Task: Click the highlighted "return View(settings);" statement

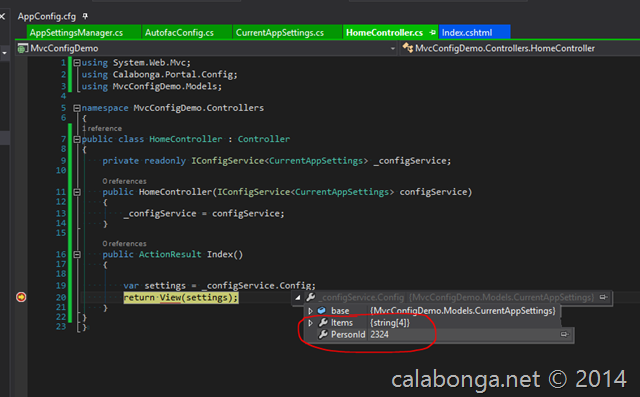Action: coord(181,297)
